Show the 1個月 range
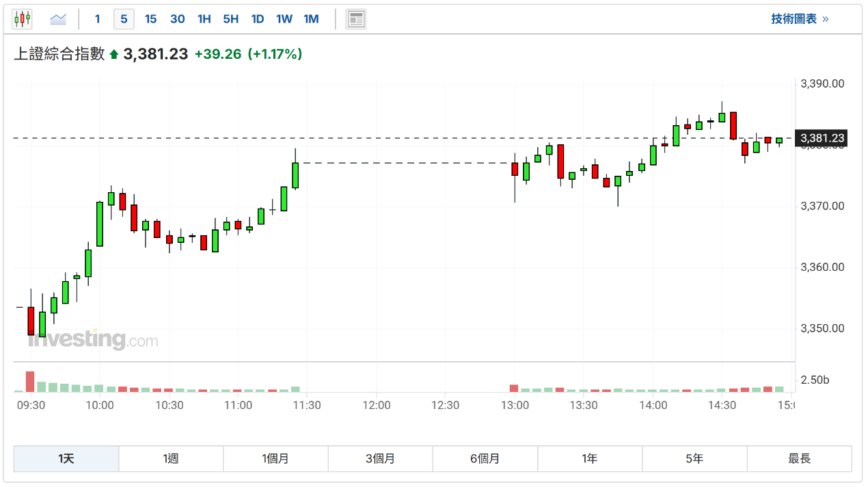Screen dimensions: 868x487 tap(275, 458)
